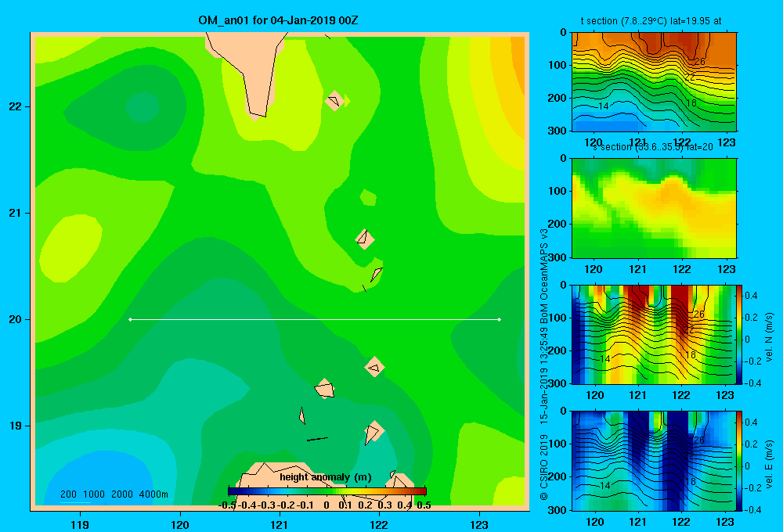Click the 'vel. E (m/s)' axis label
This screenshot has width=783, height=532.
(x=770, y=464)
